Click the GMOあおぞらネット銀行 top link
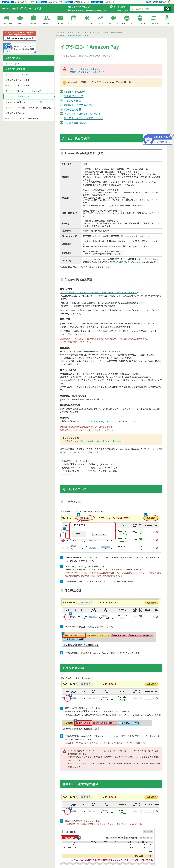The image size is (174, 868). 25,2
